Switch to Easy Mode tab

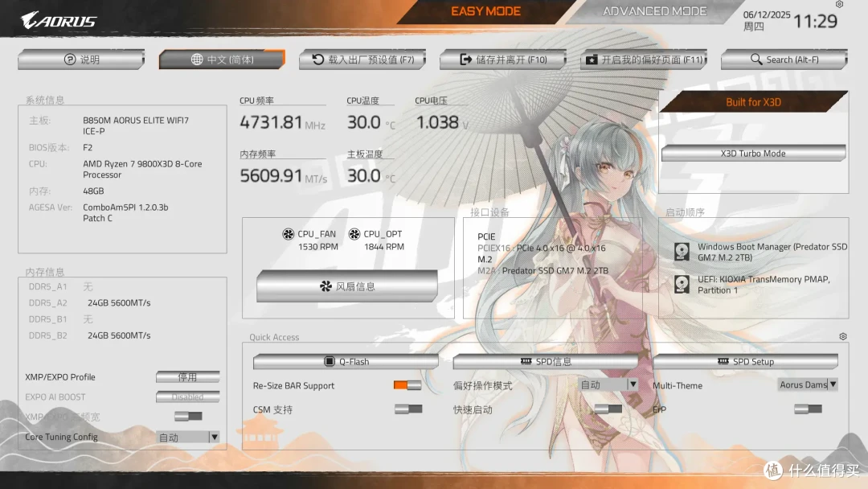[485, 11]
